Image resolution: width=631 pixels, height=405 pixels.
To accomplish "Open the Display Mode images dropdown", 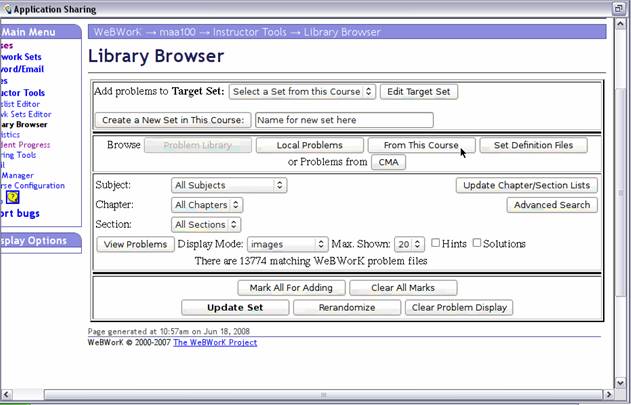I will coord(288,244).
